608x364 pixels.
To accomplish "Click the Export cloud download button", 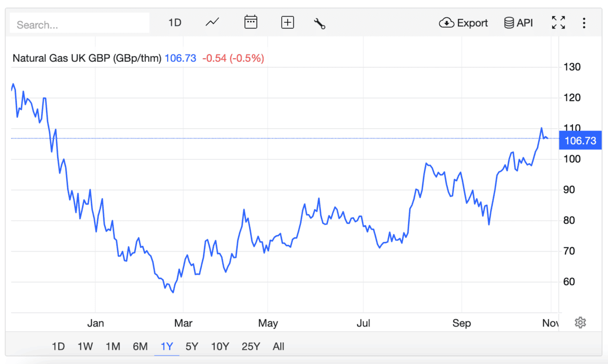I will (x=464, y=23).
